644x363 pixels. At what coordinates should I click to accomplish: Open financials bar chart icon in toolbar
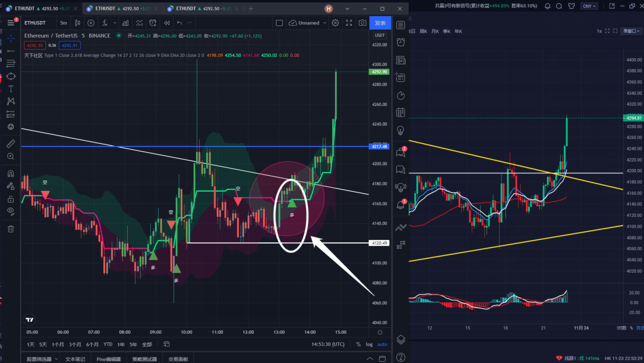click(x=125, y=23)
